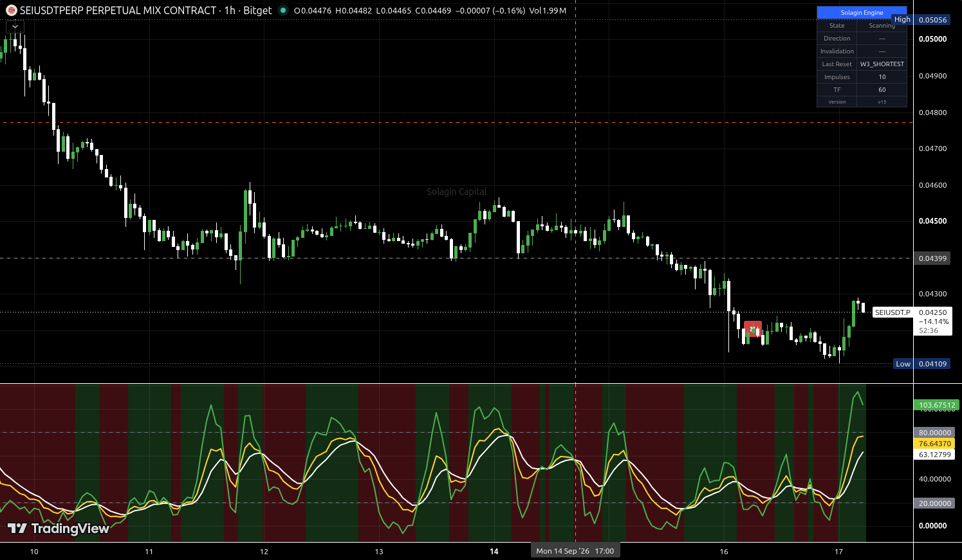Click the −14.14% change value on price axis
This screenshot has height=560, width=962.
pyautogui.click(x=933, y=321)
